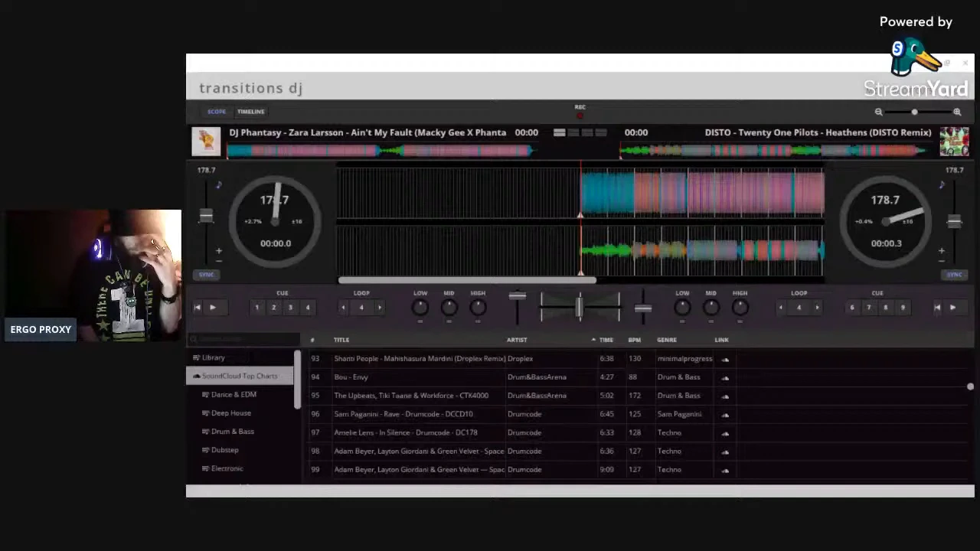Switch to the TIMELINE tab

(x=250, y=112)
